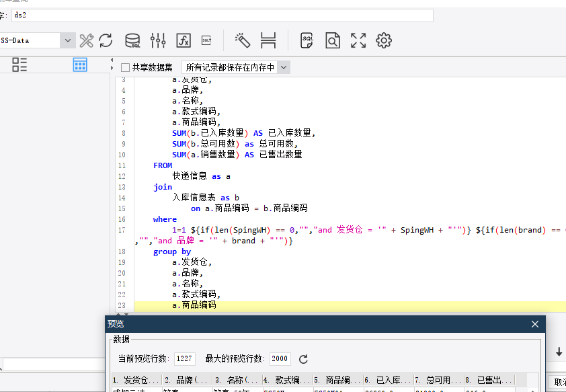Click the document magnifier preview icon
Image resolution: width=566 pixels, height=392 pixels.
click(333, 40)
